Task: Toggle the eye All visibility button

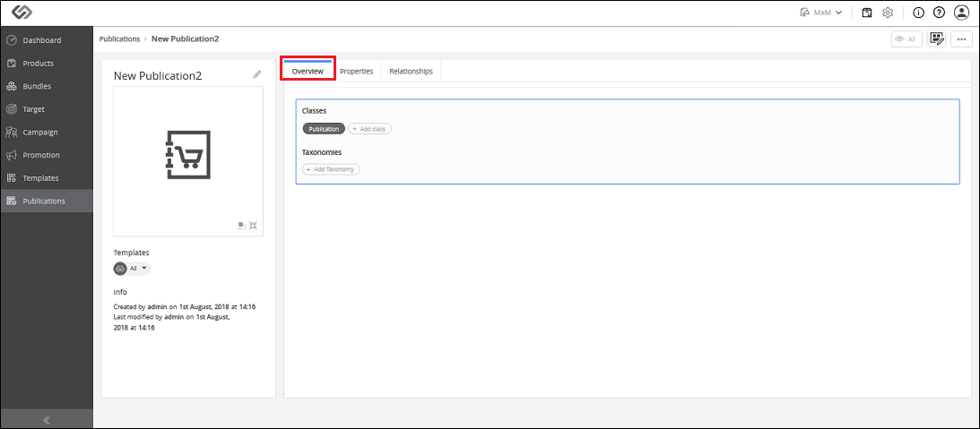Action: (x=906, y=39)
